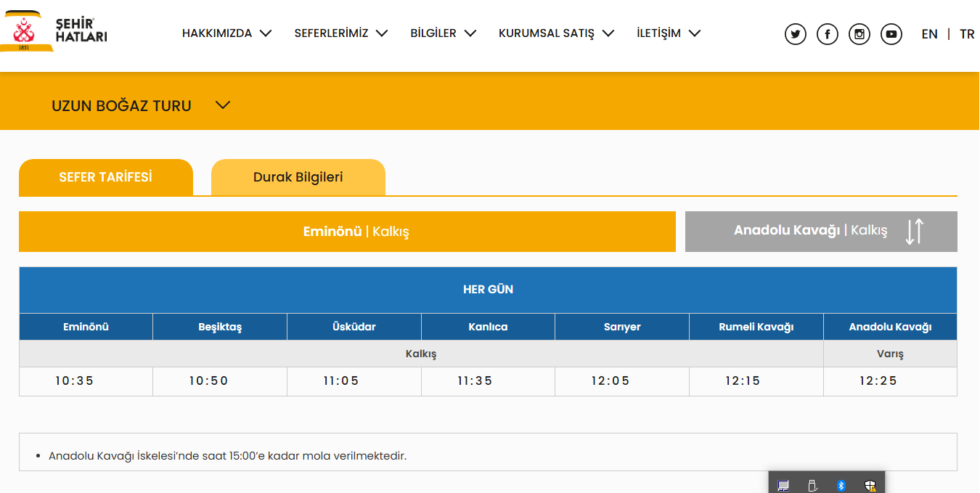Switch site language to EN
This screenshot has height=493, width=980.
pyautogui.click(x=929, y=34)
